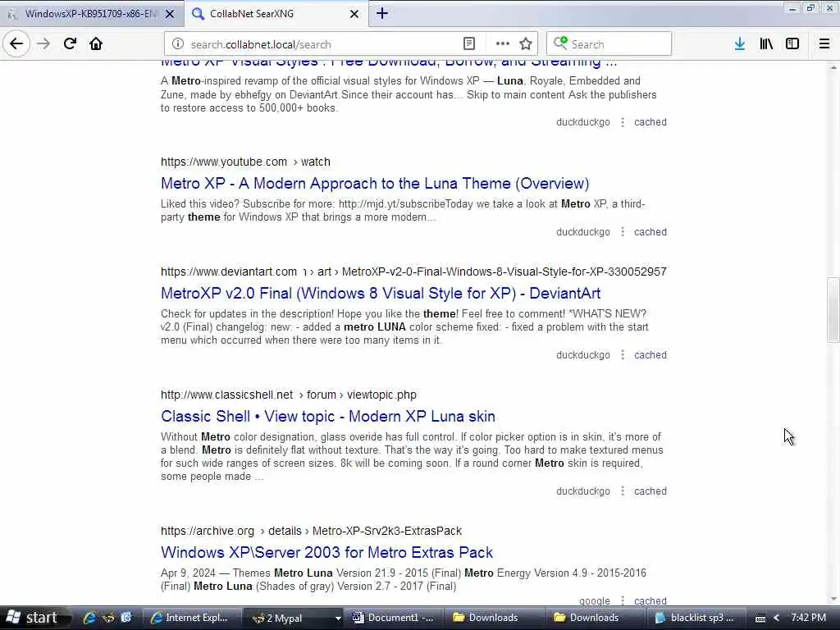Reload the current page
The image size is (840, 630).
coord(71,44)
